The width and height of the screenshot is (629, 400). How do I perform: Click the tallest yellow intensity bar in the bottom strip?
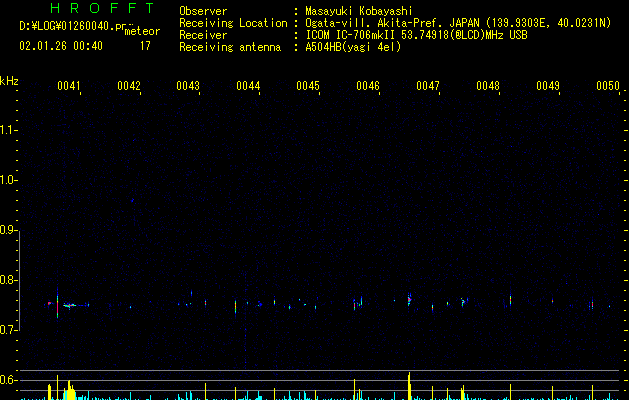(x=409, y=386)
